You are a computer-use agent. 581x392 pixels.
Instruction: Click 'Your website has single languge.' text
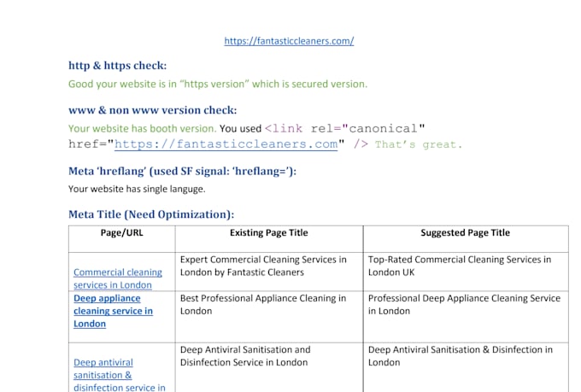point(137,189)
